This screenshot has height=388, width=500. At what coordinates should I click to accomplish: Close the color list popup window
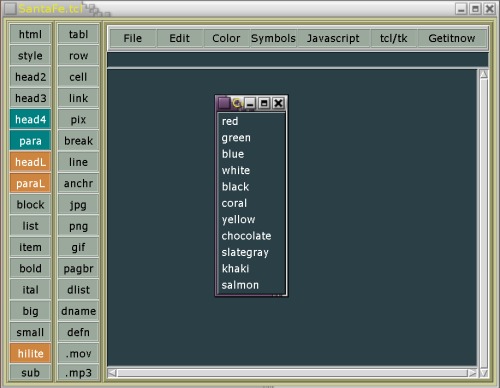(x=278, y=103)
